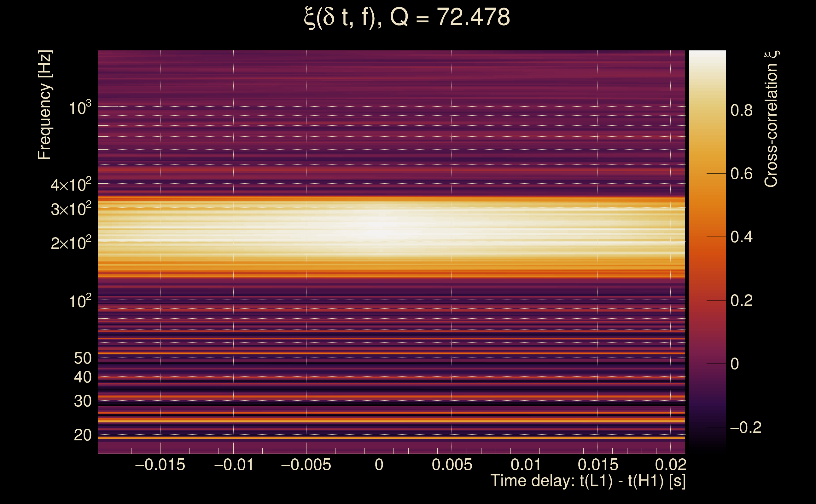This screenshot has width=816, height=504.
Task: Click the 20 Hz frequency tick label
Action: [x=82, y=435]
